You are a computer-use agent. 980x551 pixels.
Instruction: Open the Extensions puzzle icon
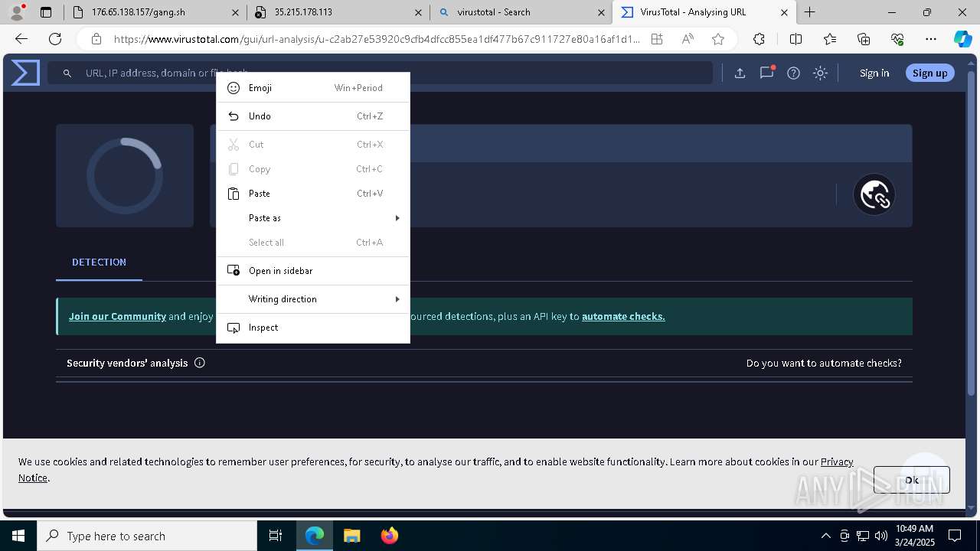point(759,39)
